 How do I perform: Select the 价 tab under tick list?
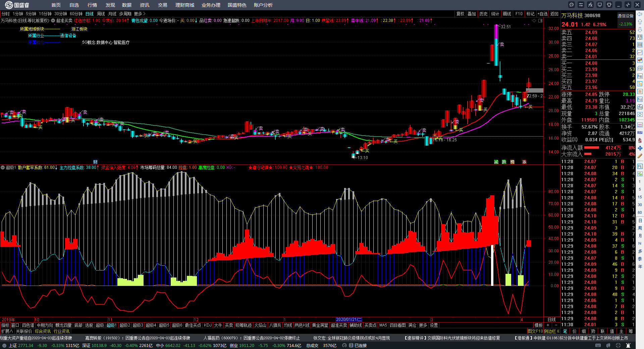574,331
